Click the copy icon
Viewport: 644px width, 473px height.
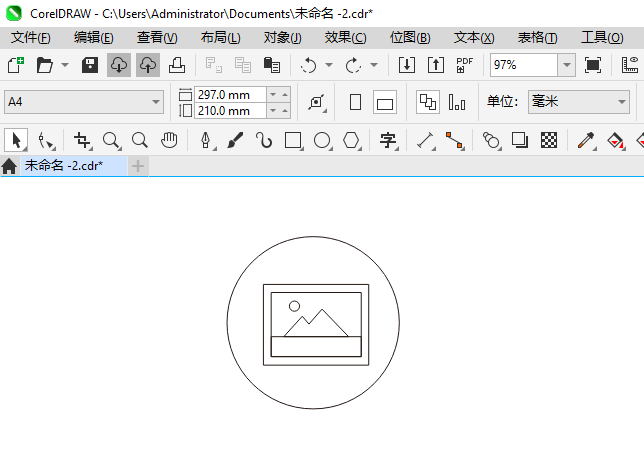click(x=243, y=65)
